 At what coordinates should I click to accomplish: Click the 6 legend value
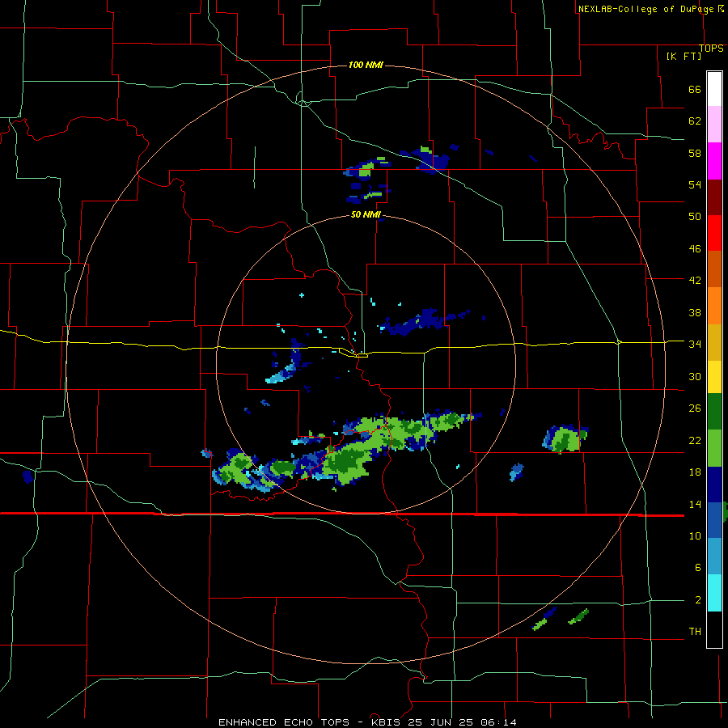point(697,568)
